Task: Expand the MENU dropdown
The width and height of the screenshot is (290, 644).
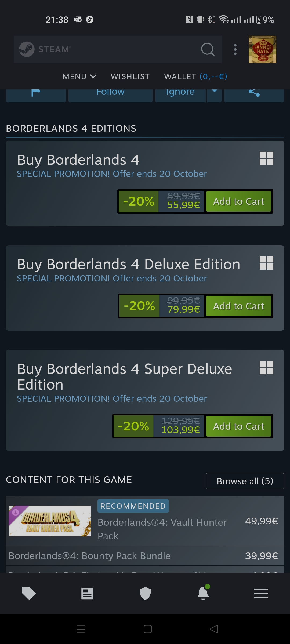Action: (x=79, y=77)
